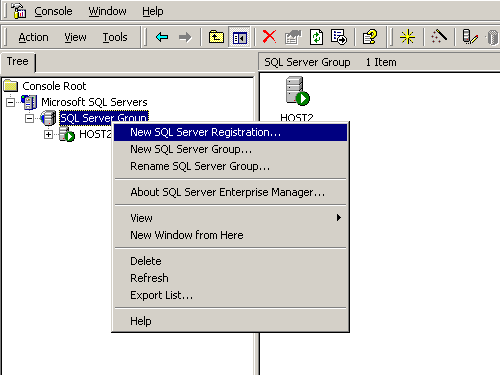The image size is (500, 375).
Task: Click the Help question mark toolbar icon
Action: (370, 37)
